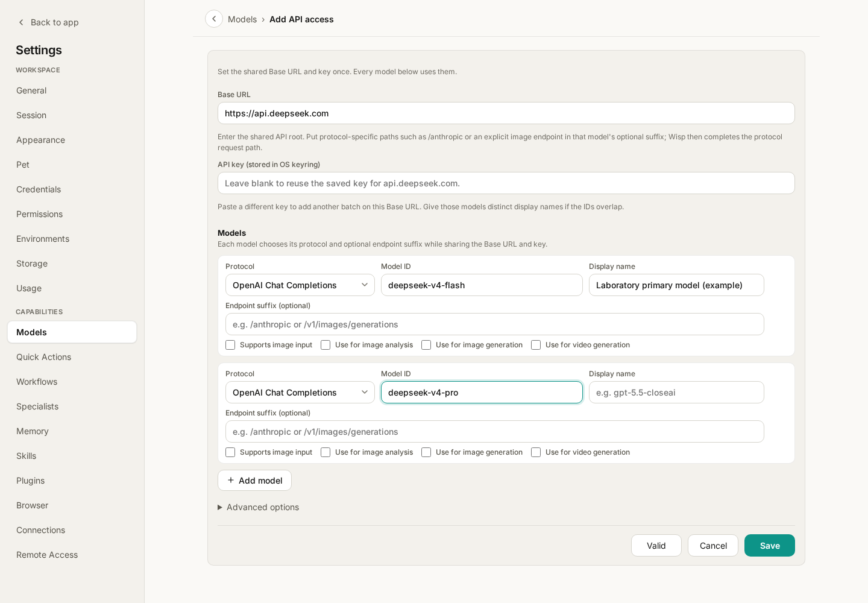The height and width of the screenshot is (603, 868).
Task: Open General settings
Action: (x=72, y=90)
